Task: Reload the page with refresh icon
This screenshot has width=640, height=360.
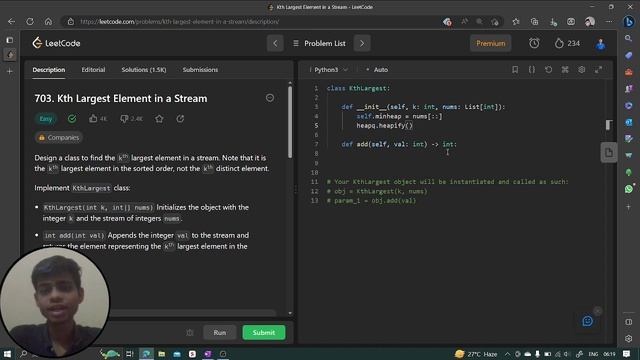Action: tap(30, 22)
